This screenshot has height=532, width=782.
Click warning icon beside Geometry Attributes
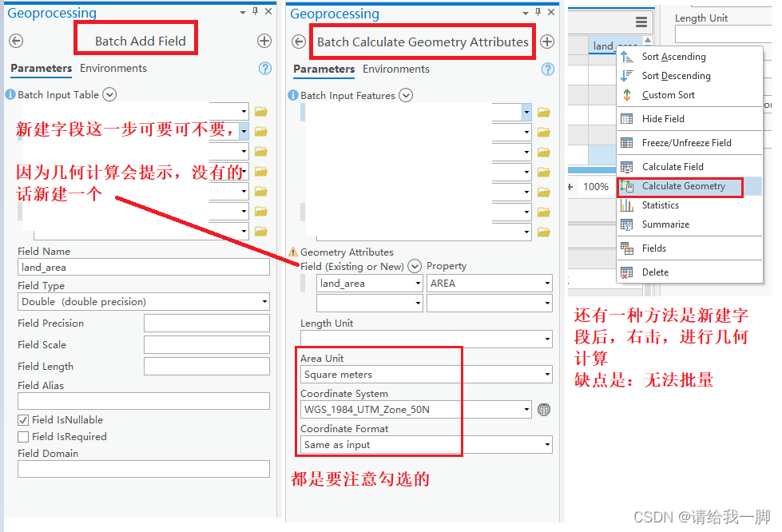click(x=293, y=252)
